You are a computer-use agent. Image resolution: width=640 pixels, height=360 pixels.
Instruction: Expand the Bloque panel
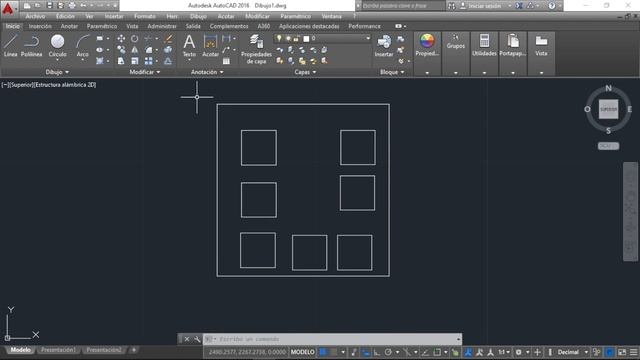click(392, 72)
